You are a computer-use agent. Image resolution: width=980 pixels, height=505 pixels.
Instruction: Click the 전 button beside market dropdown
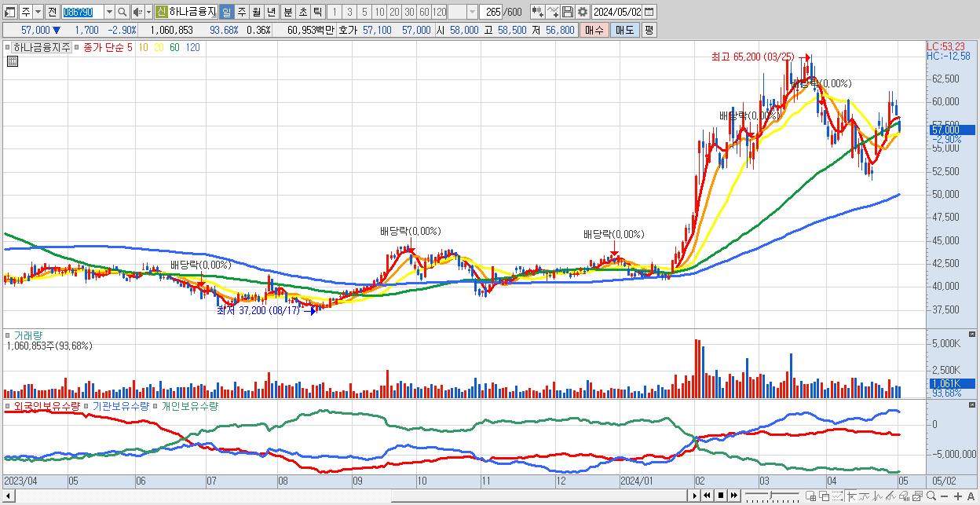point(52,12)
